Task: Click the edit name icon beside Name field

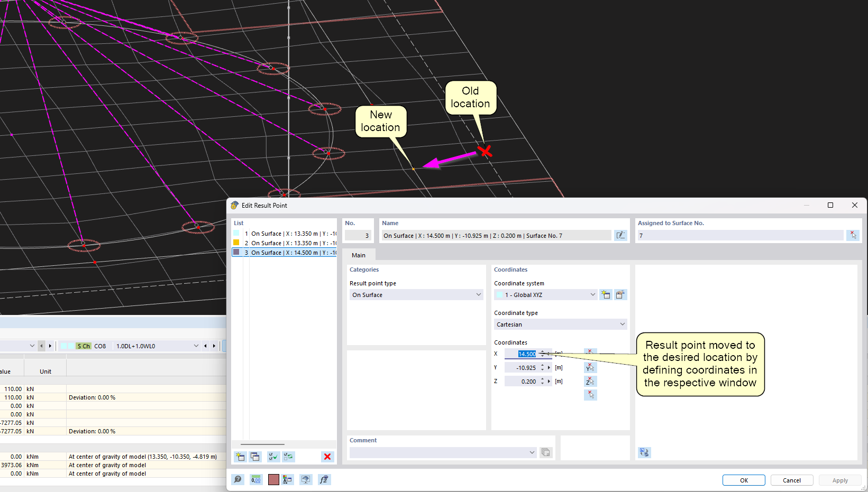Action: (x=620, y=236)
